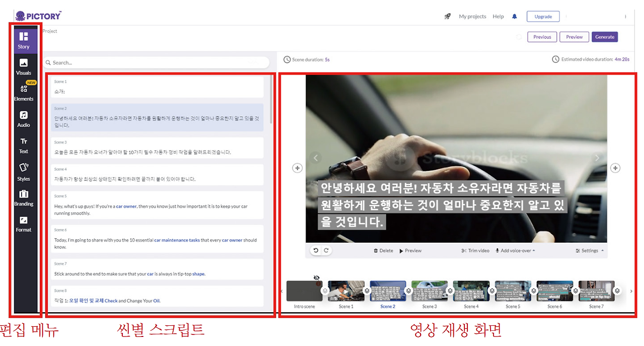Viewport: 644px width, 346px height.
Task: Open layers icon after Scene 4 thumbnail
Action: point(492,291)
